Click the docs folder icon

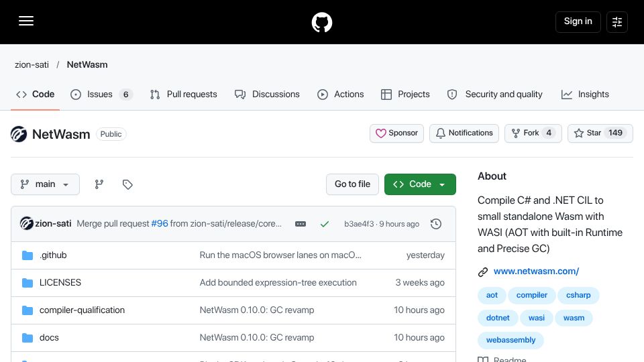(x=28, y=338)
